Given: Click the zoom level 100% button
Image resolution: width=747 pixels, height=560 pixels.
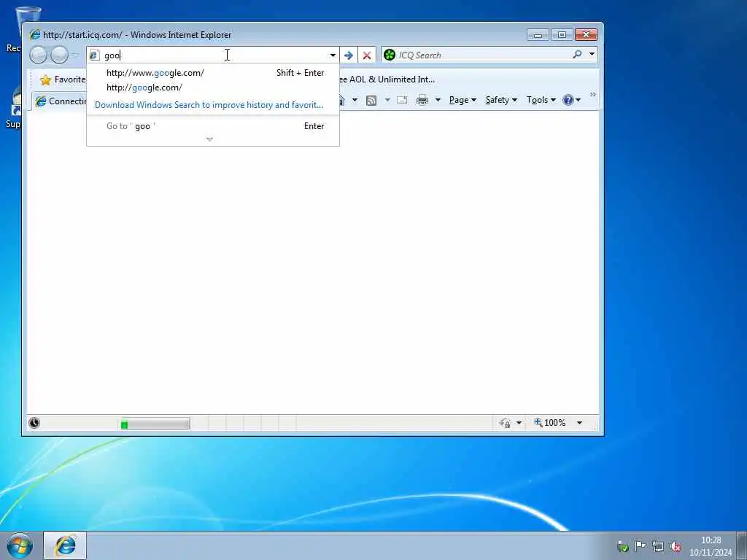Looking at the screenshot, I should (x=549, y=422).
